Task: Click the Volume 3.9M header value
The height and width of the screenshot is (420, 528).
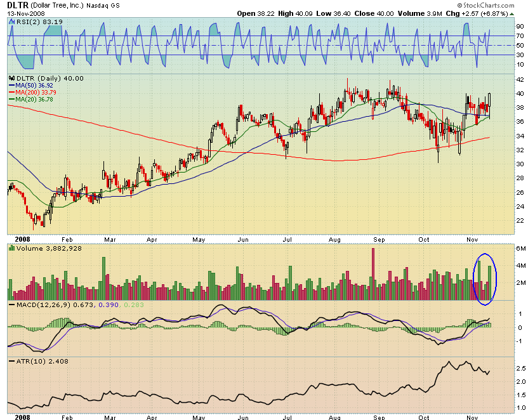Action: (x=419, y=14)
